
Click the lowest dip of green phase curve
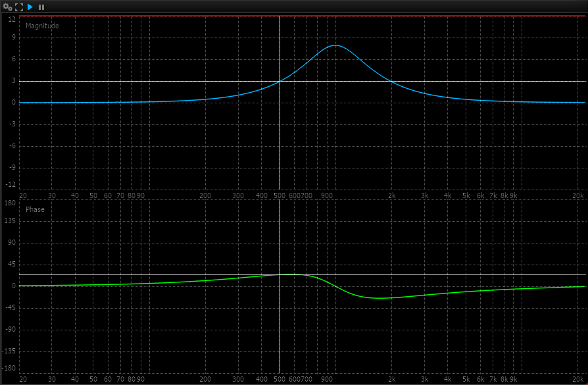380,298
